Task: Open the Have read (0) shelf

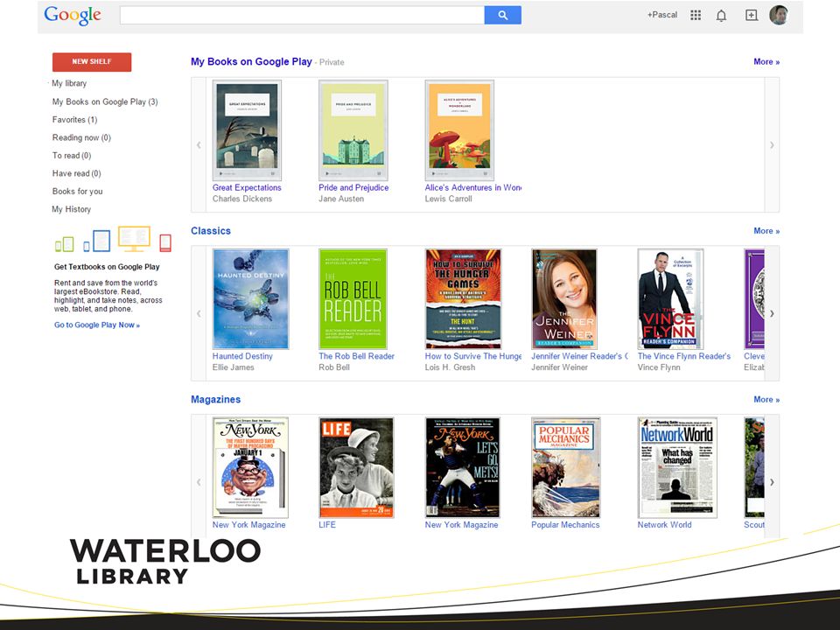Action: pyautogui.click(x=77, y=173)
